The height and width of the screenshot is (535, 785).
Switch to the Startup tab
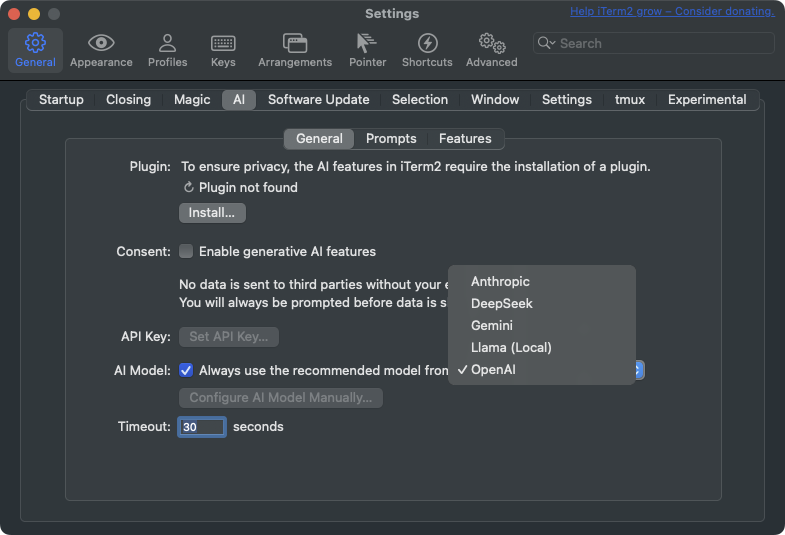pyautogui.click(x=61, y=100)
